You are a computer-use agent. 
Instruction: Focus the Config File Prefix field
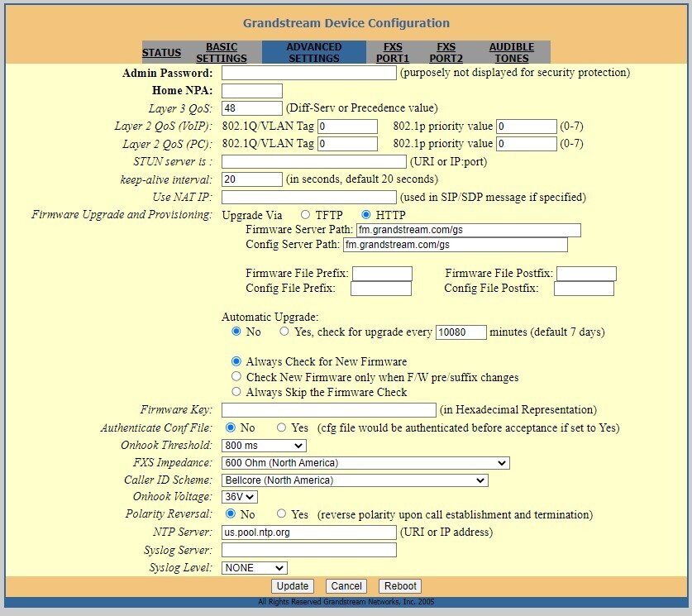[x=381, y=289]
